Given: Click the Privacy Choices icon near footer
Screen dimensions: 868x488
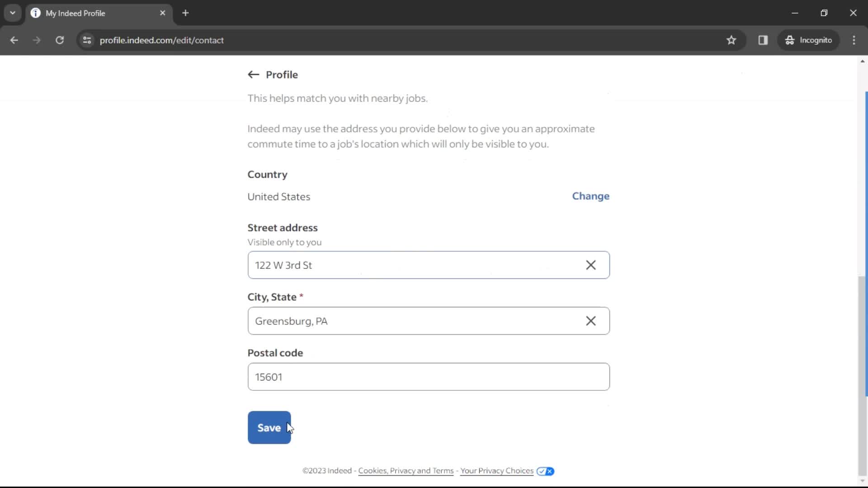Looking at the screenshot, I should [x=546, y=471].
